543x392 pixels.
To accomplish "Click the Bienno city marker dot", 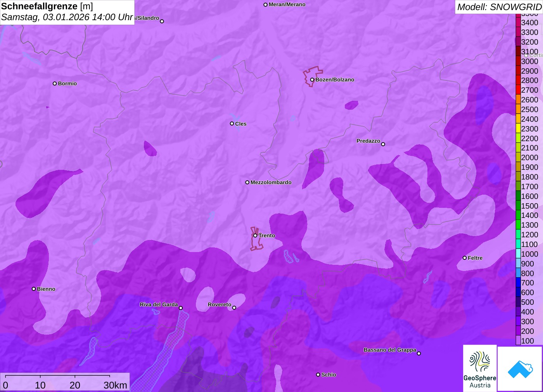I will tap(34, 289).
